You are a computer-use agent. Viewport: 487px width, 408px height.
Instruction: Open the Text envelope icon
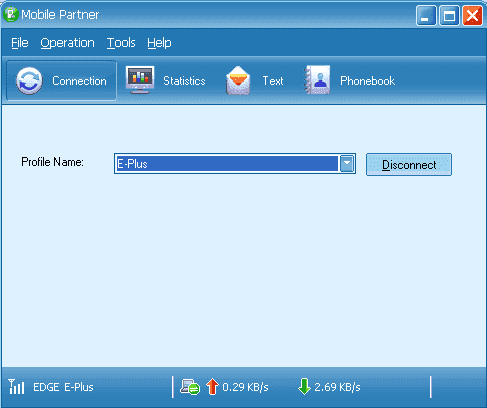238,80
